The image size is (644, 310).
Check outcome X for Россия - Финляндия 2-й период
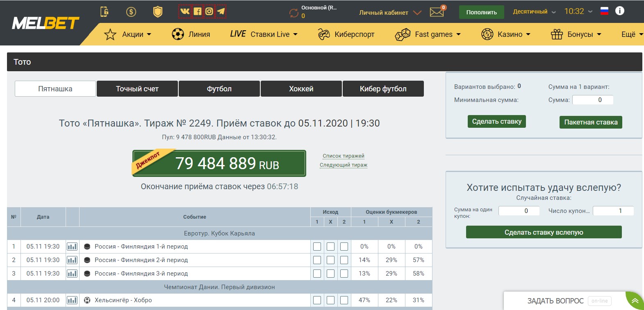[x=331, y=260]
